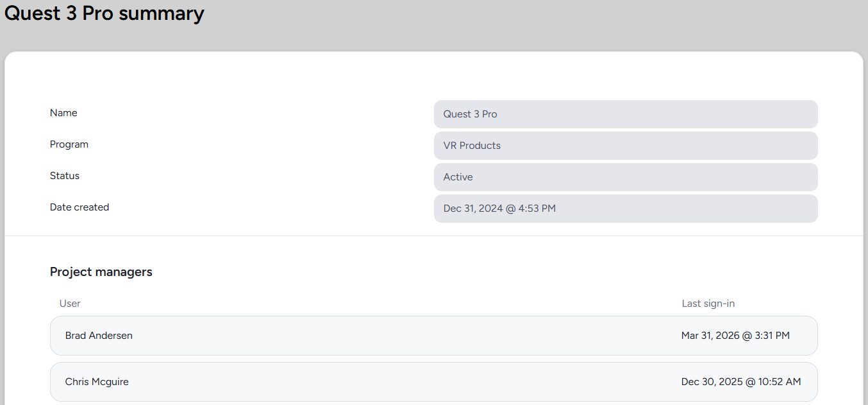This screenshot has width=868, height=405.
Task: Click the Brad Andersen name text
Action: [x=99, y=336]
